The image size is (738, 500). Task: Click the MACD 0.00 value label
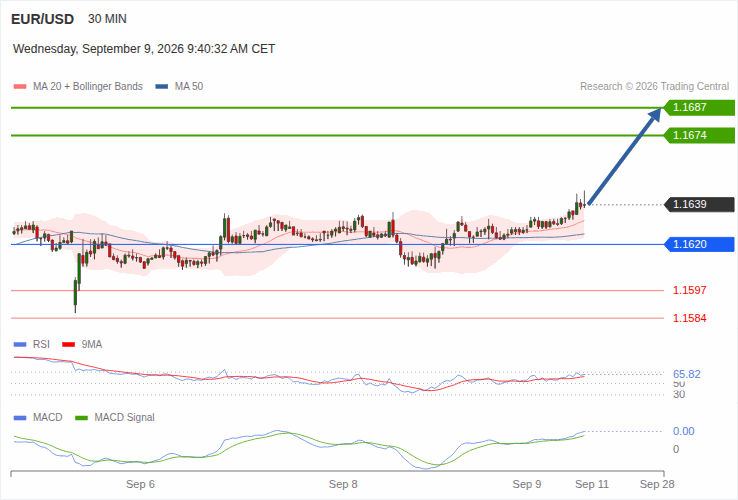683,431
